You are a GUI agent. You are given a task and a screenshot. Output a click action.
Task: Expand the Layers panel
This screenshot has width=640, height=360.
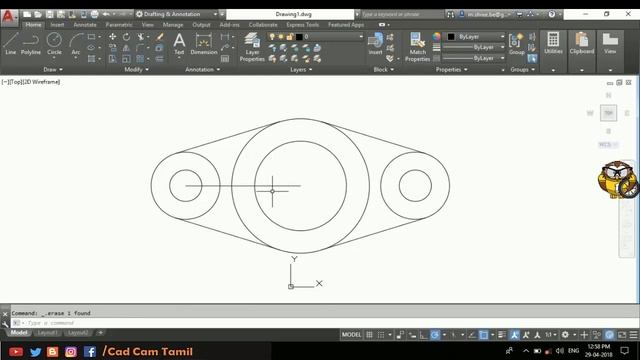click(301, 70)
